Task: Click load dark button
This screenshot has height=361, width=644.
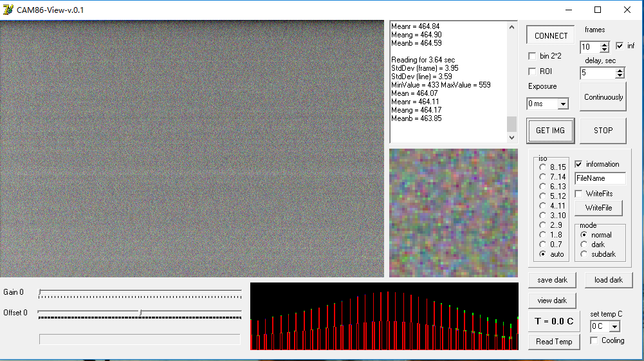Action: 608,280
